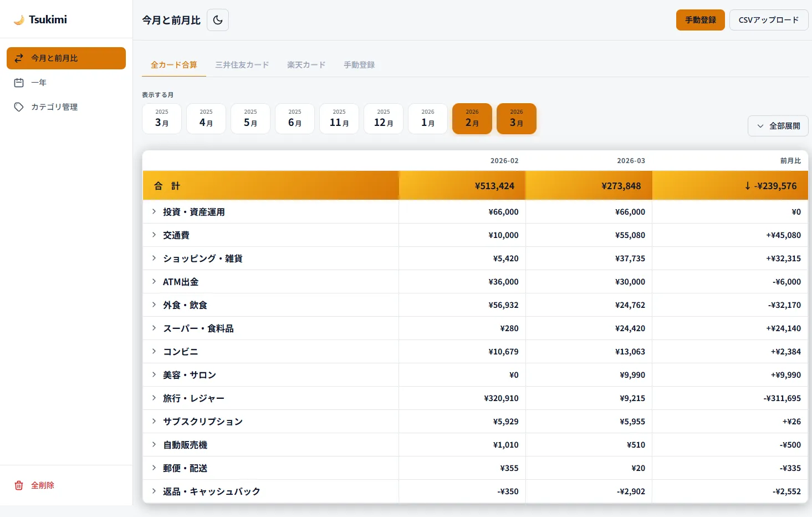This screenshot has height=517, width=812.
Task: Click the tag icon beside カテゴリ管理
Action: click(x=19, y=107)
